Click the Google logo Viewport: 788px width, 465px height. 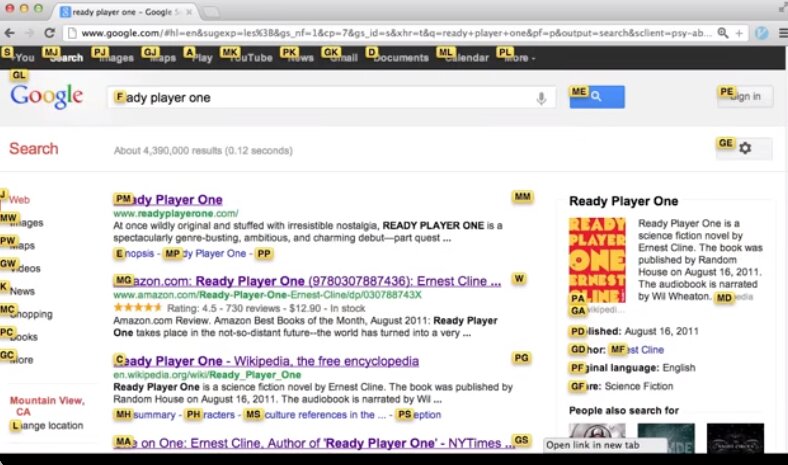[46, 97]
